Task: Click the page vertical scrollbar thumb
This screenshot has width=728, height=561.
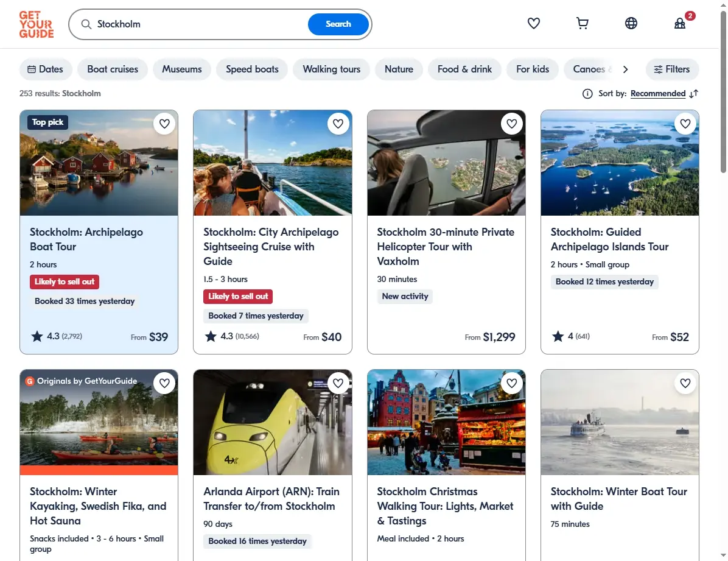Action: point(723,91)
